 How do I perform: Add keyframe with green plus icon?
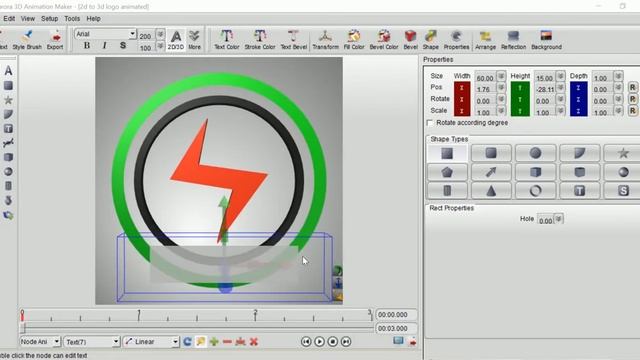pyautogui.click(x=214, y=342)
